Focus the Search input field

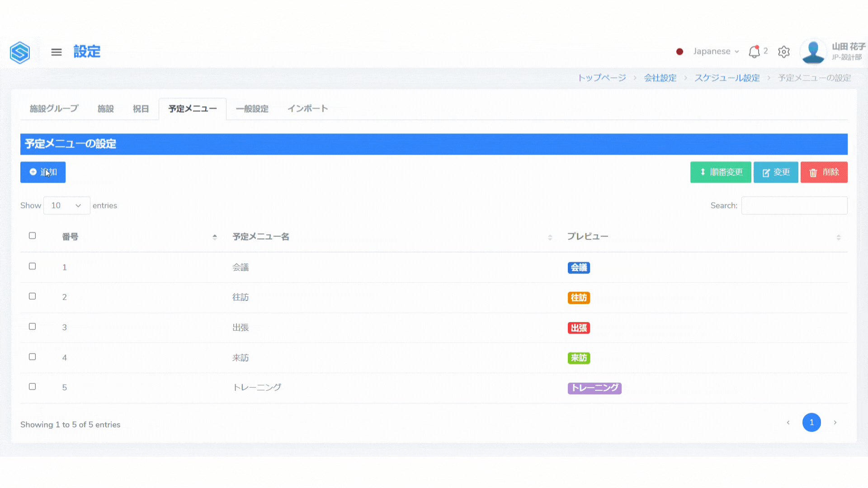tap(794, 206)
